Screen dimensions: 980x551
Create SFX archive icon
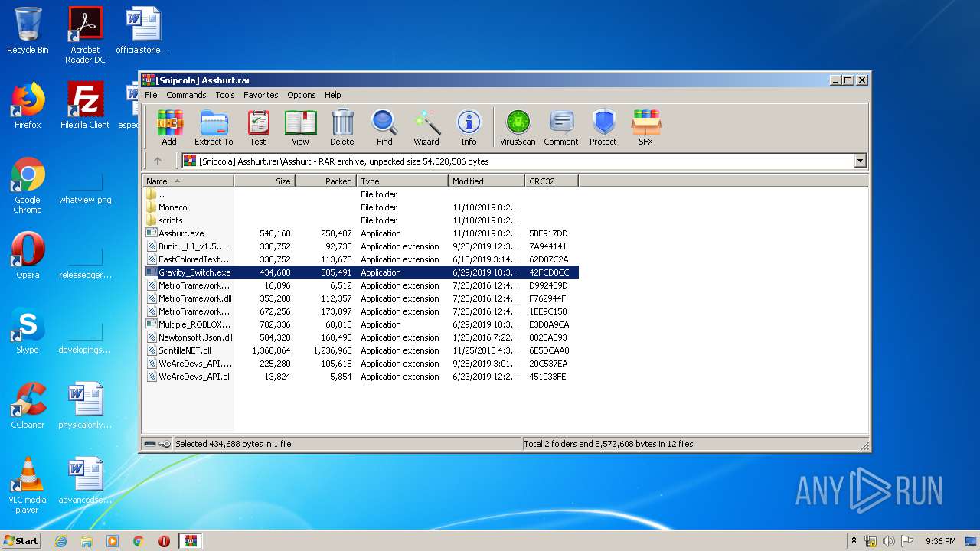click(x=646, y=128)
